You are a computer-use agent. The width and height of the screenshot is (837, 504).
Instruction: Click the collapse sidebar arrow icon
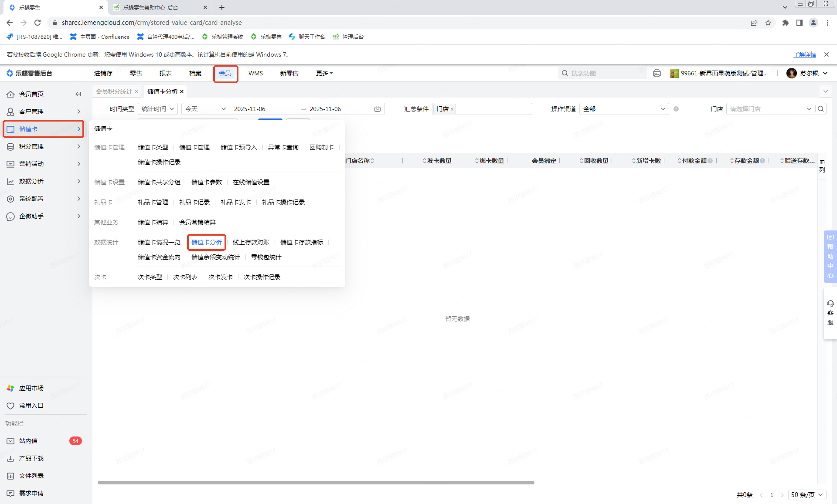click(x=78, y=94)
